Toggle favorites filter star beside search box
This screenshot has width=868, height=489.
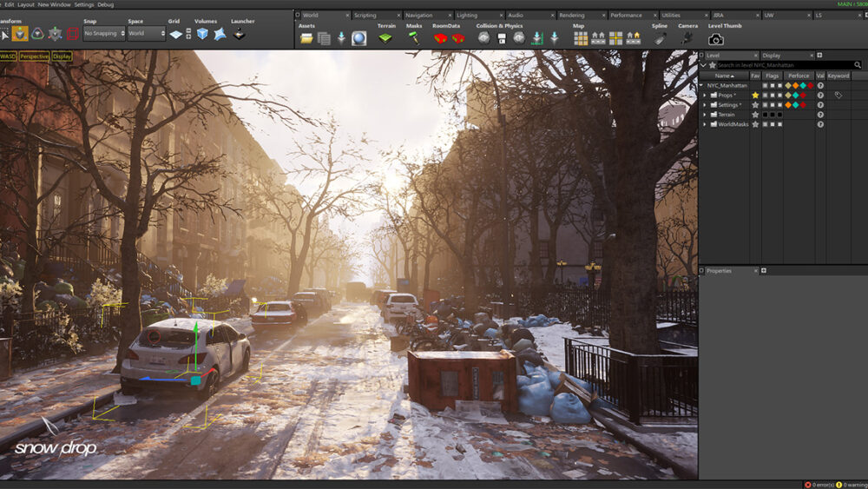pyautogui.click(x=713, y=65)
